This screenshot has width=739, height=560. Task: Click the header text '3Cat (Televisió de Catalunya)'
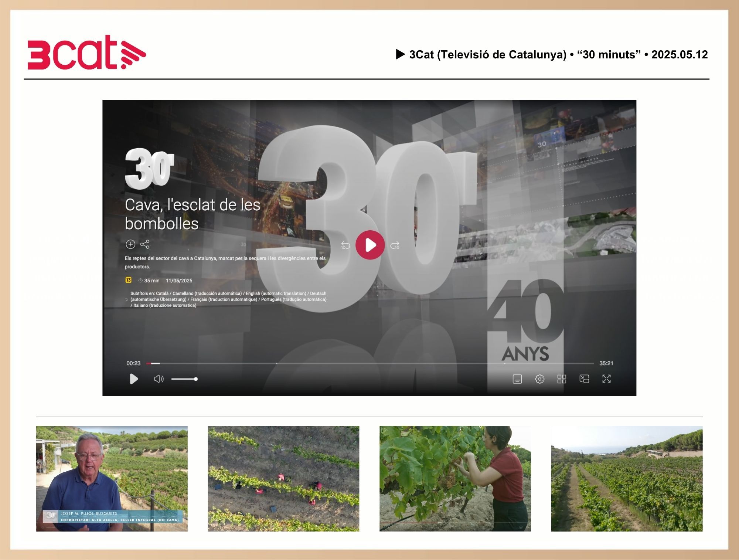[488, 55]
